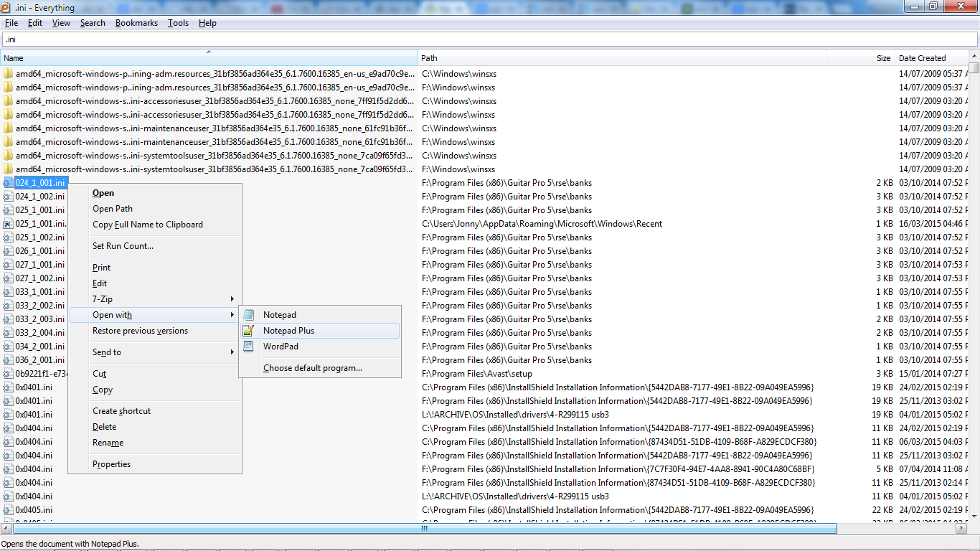Sort by the Path column header
980x551 pixels.
coord(621,58)
